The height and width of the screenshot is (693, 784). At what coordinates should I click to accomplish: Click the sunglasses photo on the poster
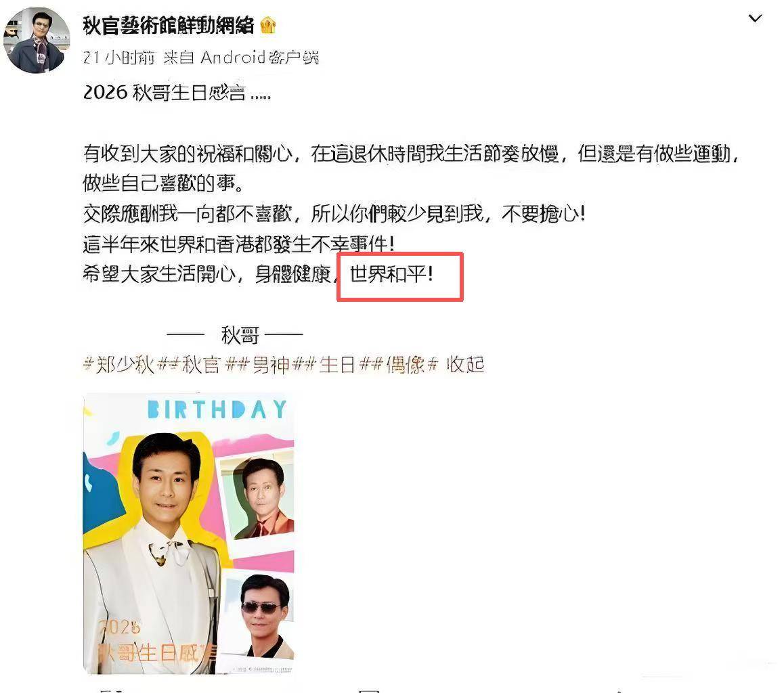[x=259, y=616]
